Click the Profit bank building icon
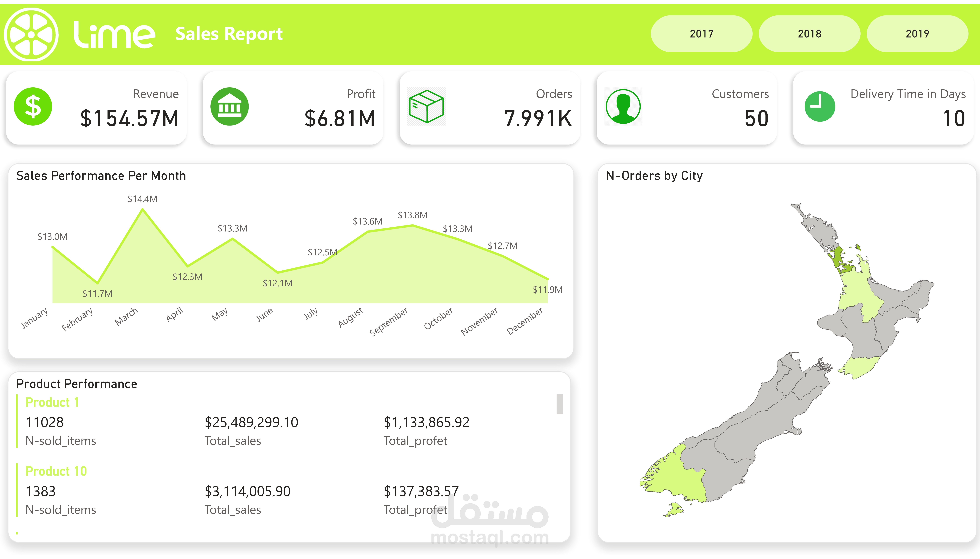Image resolution: width=980 pixels, height=559 pixels. tap(230, 106)
